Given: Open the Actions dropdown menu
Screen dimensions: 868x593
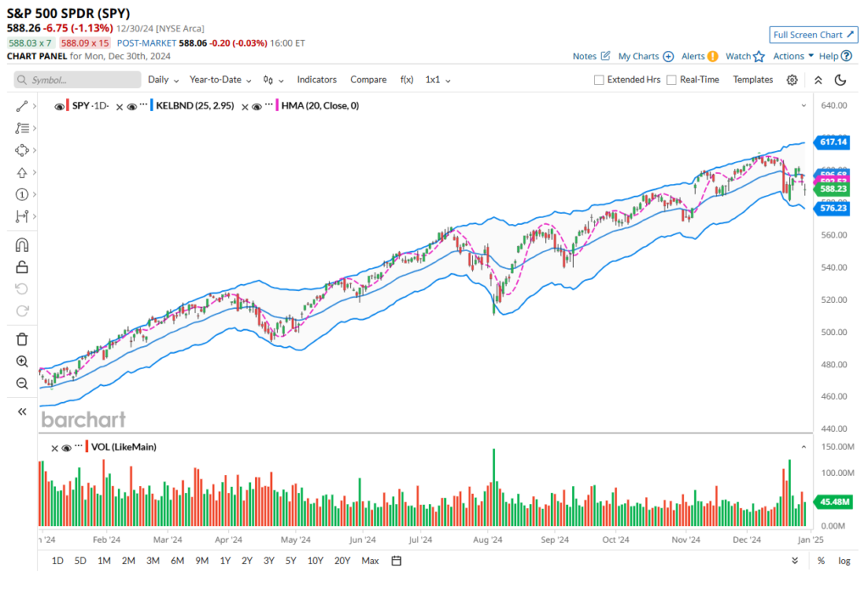Looking at the screenshot, I should pos(793,56).
